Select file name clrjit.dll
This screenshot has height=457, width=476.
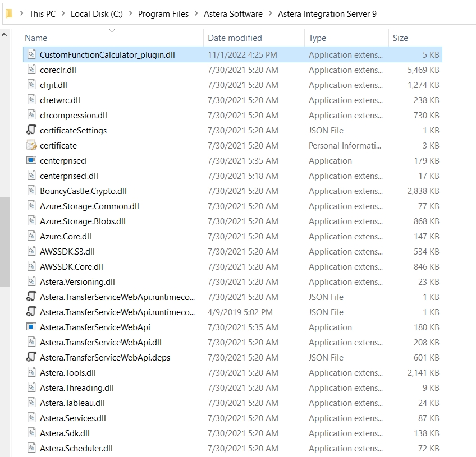[x=53, y=85]
